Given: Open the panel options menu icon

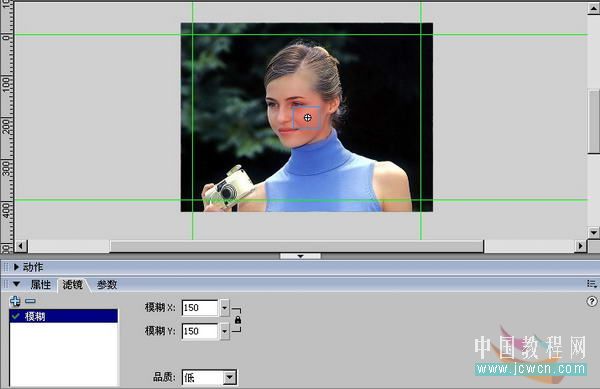Looking at the screenshot, I should tap(592, 284).
